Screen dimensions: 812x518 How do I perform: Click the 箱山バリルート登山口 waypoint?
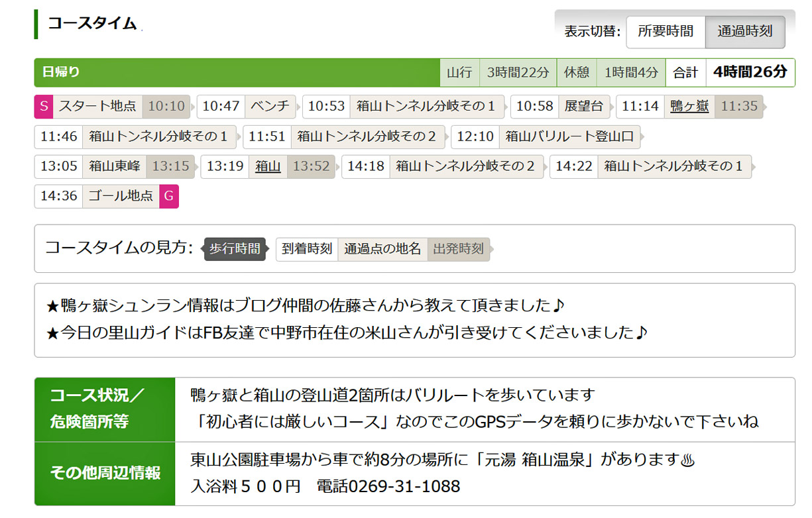pyautogui.click(x=569, y=136)
